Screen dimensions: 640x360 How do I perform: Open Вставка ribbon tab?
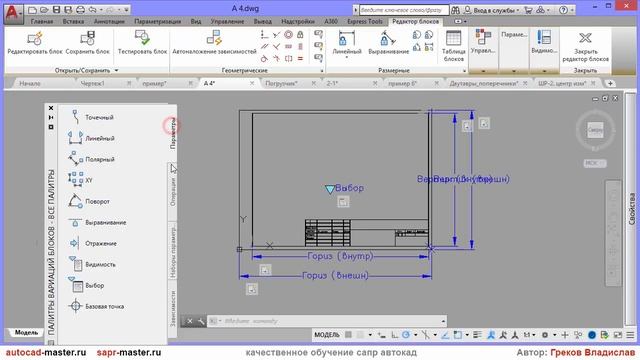coord(73,21)
